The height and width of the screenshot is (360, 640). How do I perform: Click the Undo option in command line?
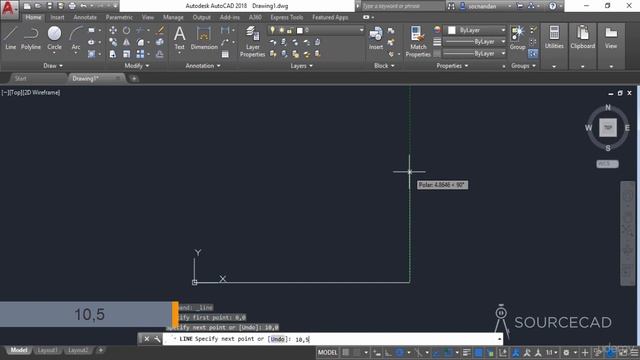pos(278,339)
